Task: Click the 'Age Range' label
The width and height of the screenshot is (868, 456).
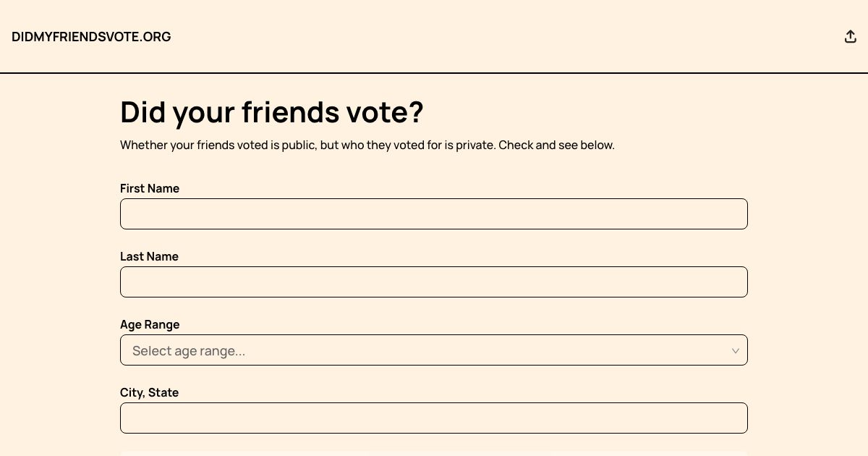Action: click(150, 324)
